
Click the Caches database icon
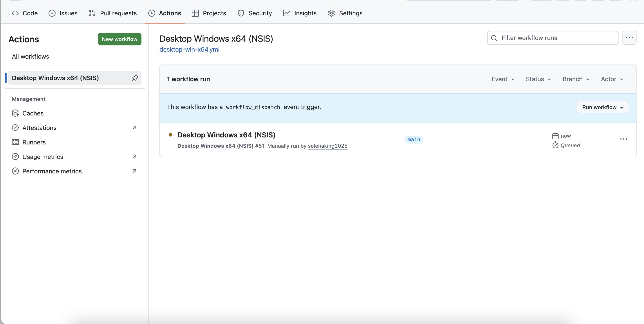(x=16, y=113)
